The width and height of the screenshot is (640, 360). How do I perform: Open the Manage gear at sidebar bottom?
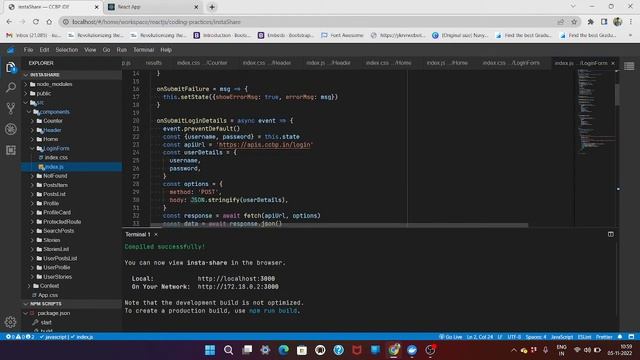pyautogui.click(x=11, y=322)
